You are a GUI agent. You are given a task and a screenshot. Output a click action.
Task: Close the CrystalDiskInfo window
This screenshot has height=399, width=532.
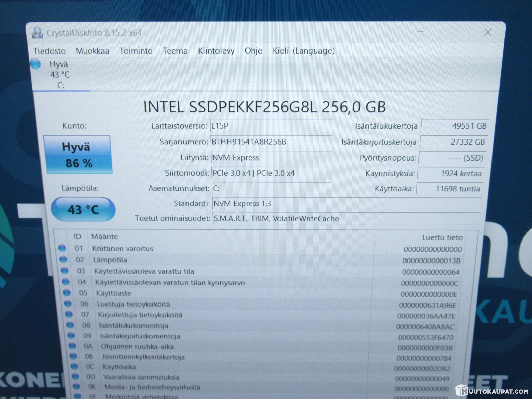(488, 32)
